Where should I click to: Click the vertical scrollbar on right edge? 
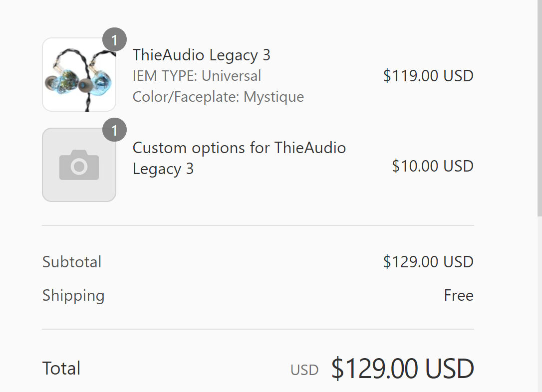(x=540, y=108)
